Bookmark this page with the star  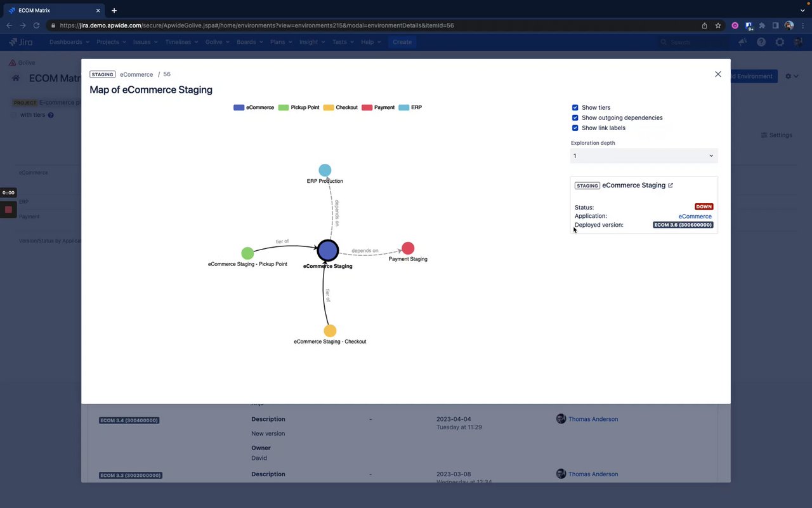point(718,25)
